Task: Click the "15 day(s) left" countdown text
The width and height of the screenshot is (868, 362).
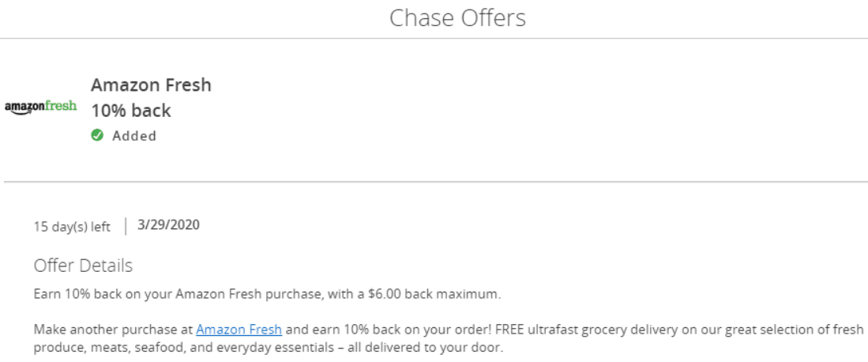Action: click(x=72, y=227)
